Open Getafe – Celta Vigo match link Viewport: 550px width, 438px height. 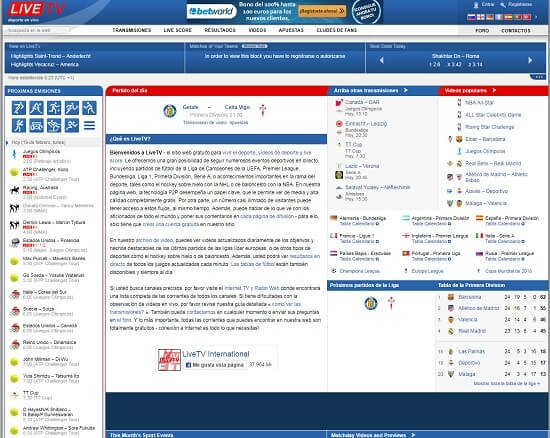click(x=216, y=107)
